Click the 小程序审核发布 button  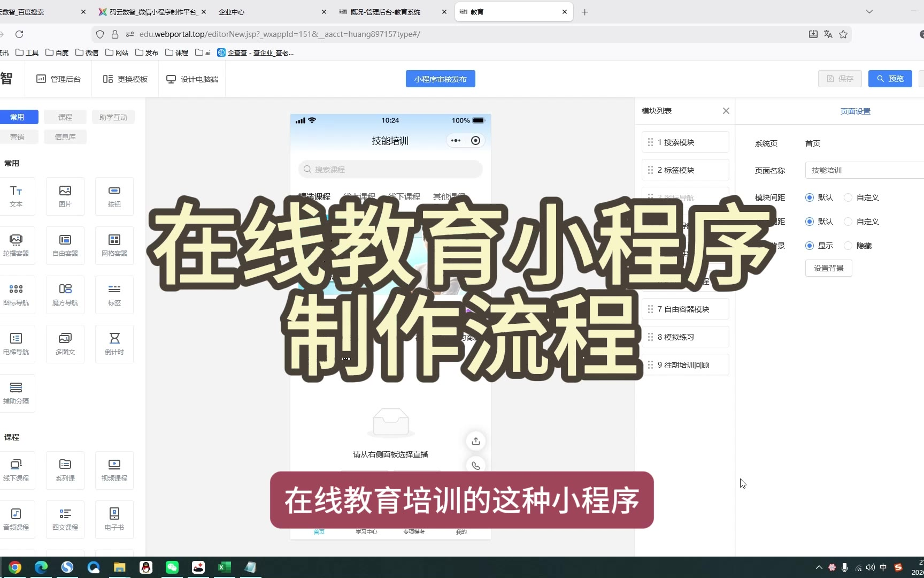(440, 79)
